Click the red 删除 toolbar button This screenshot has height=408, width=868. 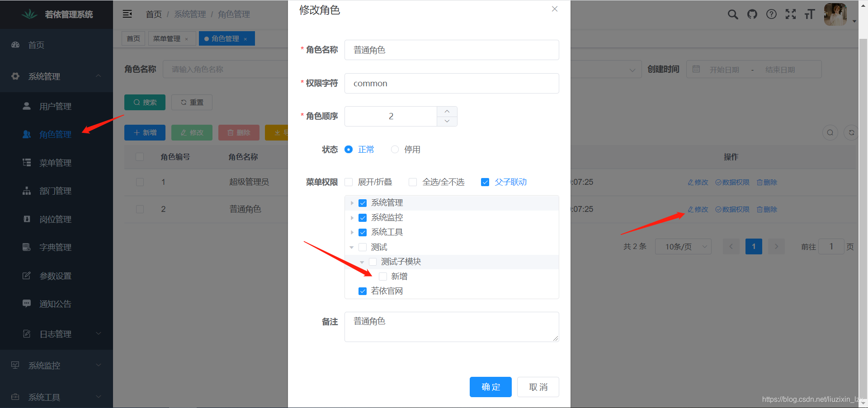239,132
